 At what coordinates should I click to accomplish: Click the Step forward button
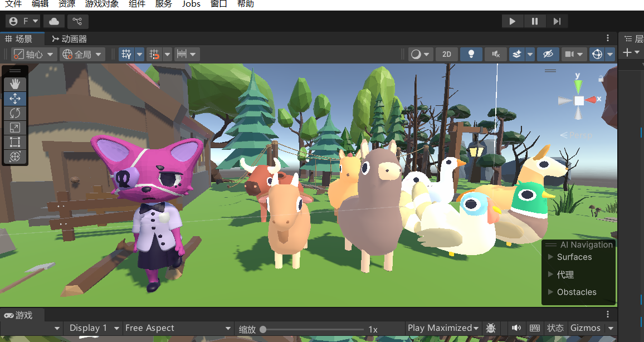[x=557, y=22]
